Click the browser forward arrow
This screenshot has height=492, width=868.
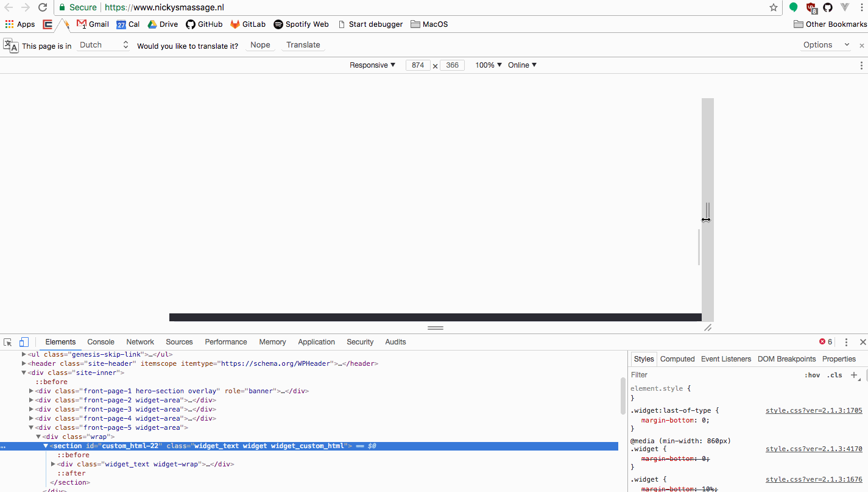click(x=26, y=7)
